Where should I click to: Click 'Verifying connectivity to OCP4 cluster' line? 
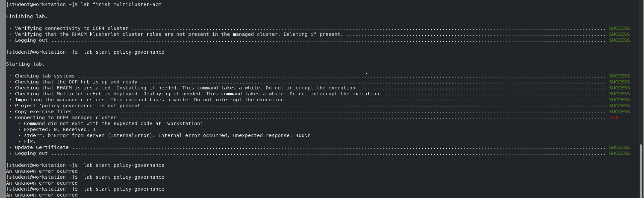(72, 28)
